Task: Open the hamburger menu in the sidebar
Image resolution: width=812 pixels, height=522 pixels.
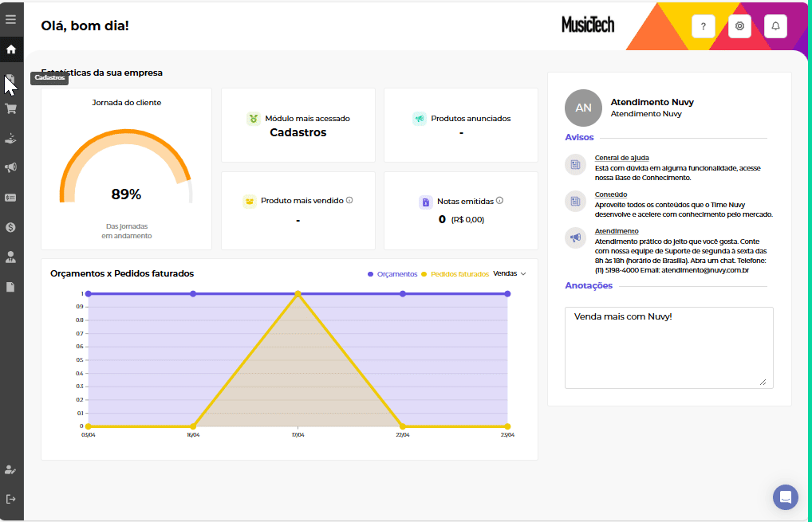Action: tap(11, 19)
